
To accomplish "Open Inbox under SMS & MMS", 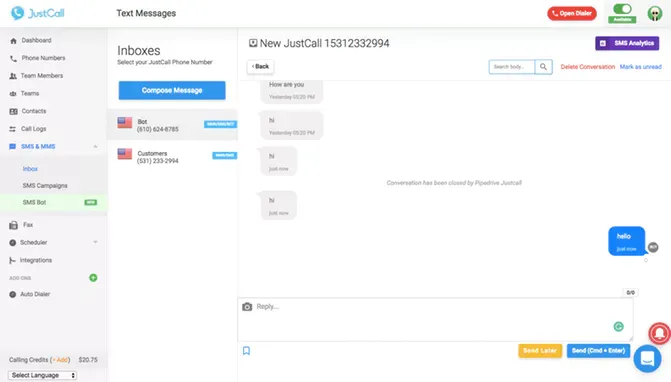I will coord(30,169).
